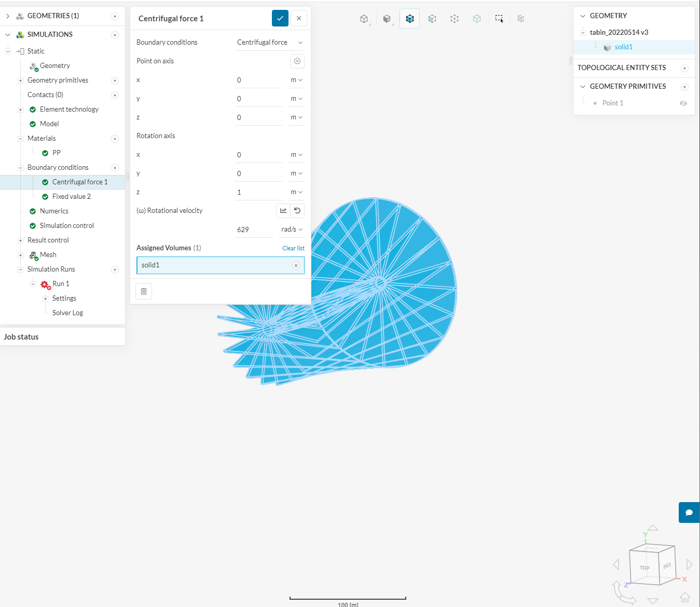The width and height of the screenshot is (700, 607).
Task: Edit the Rotation axis z value field
Action: coord(258,192)
